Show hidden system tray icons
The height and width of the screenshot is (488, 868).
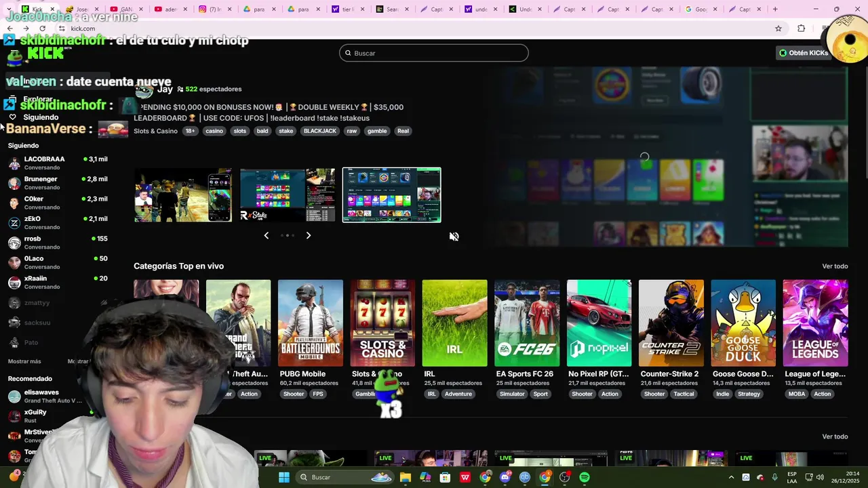[731, 478]
